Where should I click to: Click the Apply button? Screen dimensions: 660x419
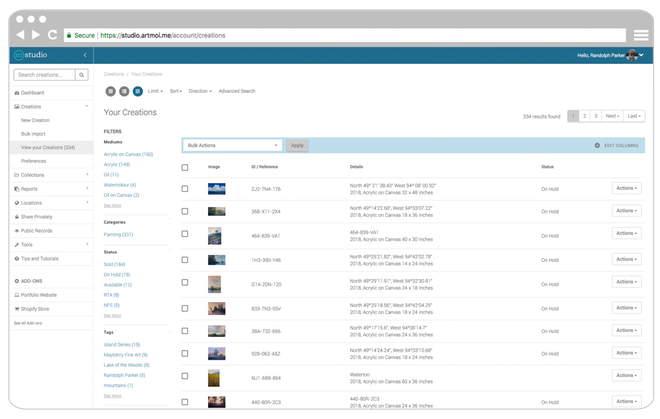pos(297,145)
